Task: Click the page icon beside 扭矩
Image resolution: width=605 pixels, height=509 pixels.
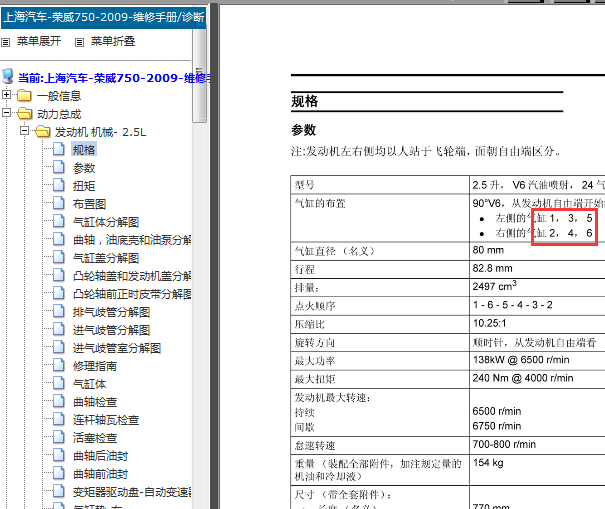Action: [59, 185]
